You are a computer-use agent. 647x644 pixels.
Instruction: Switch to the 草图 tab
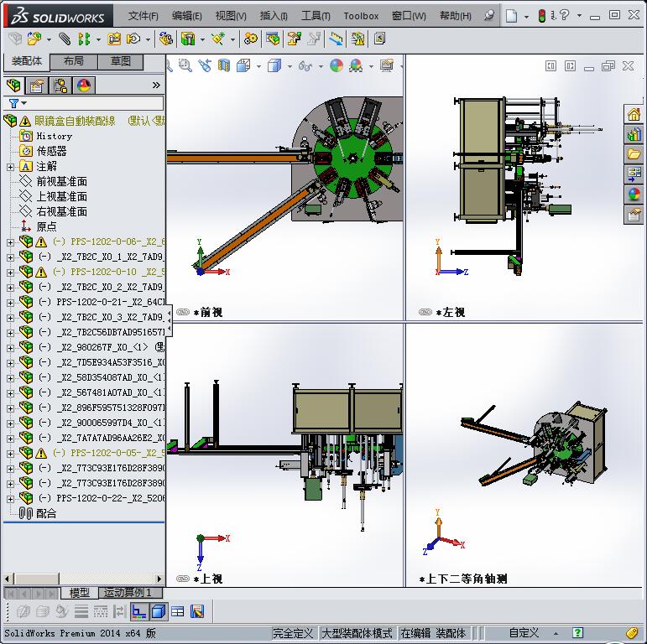(121, 61)
